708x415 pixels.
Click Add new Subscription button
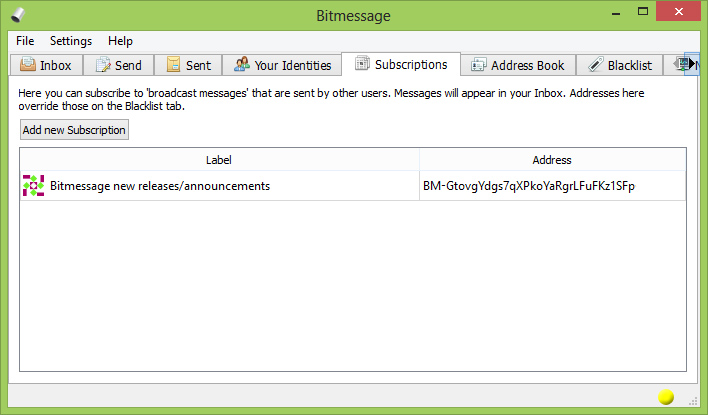pos(75,130)
